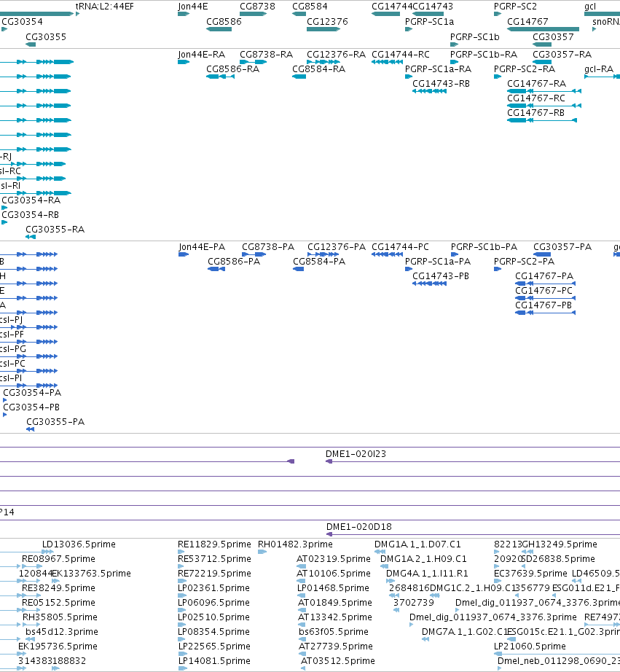Image resolution: width=620 pixels, height=672 pixels.
Task: Select transcript CG14744-RC
Action: click(x=401, y=55)
